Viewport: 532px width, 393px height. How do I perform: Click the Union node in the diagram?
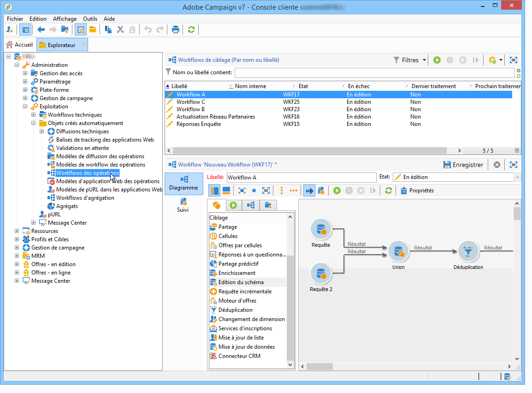click(x=398, y=251)
